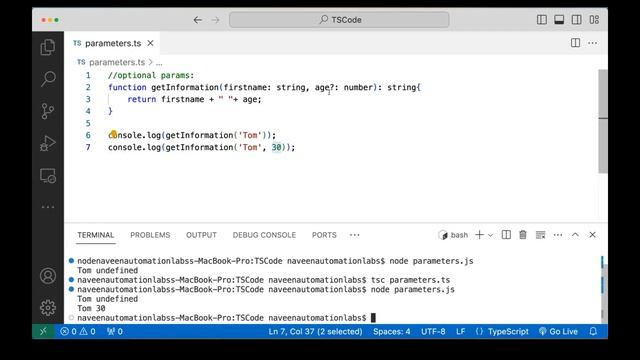The image size is (640, 360).
Task: Click line number 1 in gutter
Action: pyautogui.click(x=88, y=76)
